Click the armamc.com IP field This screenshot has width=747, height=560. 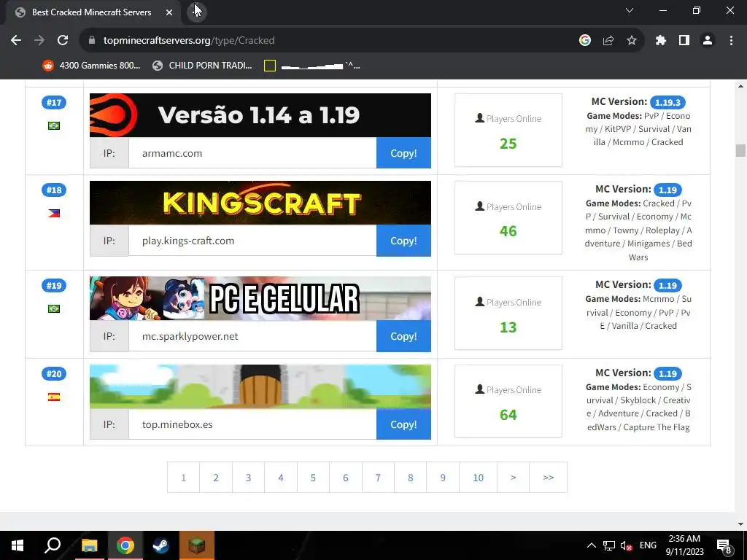pyautogui.click(x=252, y=153)
